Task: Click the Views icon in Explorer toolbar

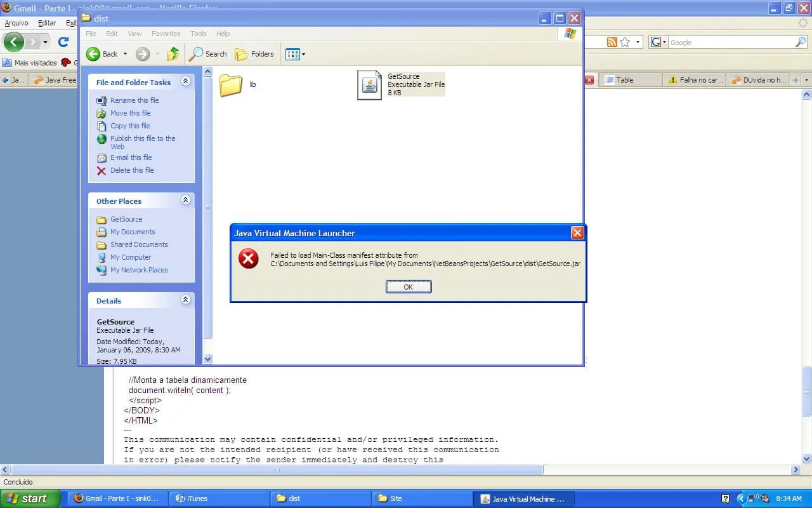Action: click(x=292, y=54)
